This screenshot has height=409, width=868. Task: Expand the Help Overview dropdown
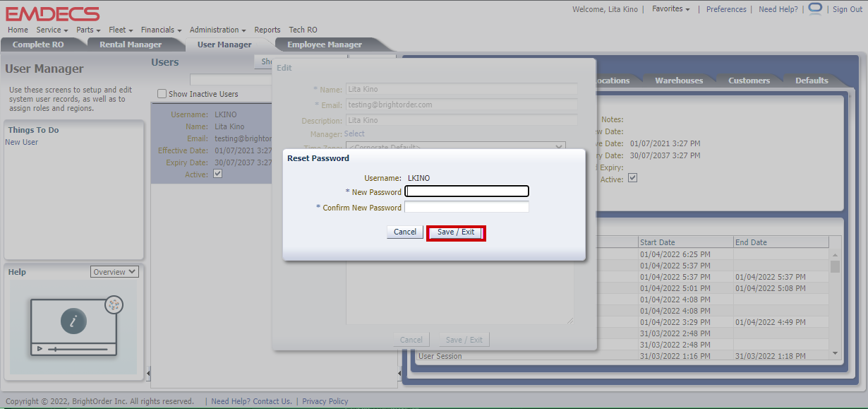tap(114, 272)
